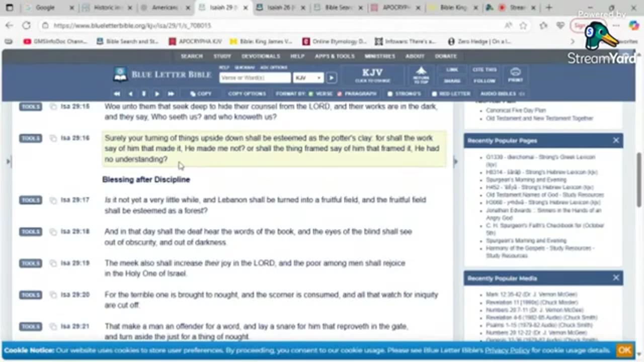Tick copy checkbox beside Isa 29:18
Screen dimensions: 644x362
click(53, 232)
